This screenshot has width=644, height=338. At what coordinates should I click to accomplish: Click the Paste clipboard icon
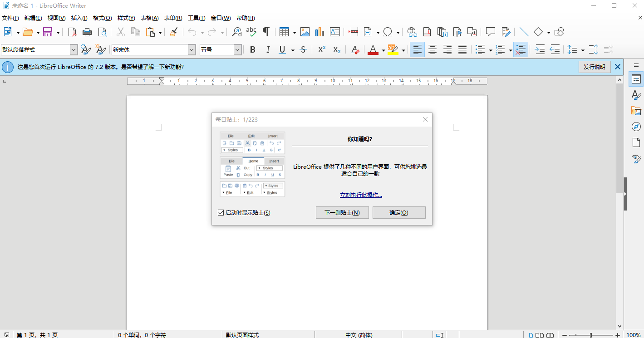(x=151, y=32)
